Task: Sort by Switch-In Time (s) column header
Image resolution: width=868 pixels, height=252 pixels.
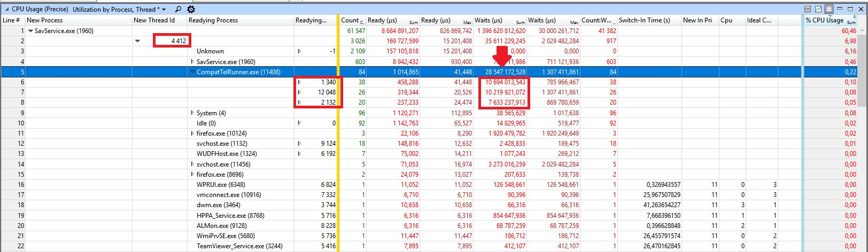Action: click(x=649, y=20)
